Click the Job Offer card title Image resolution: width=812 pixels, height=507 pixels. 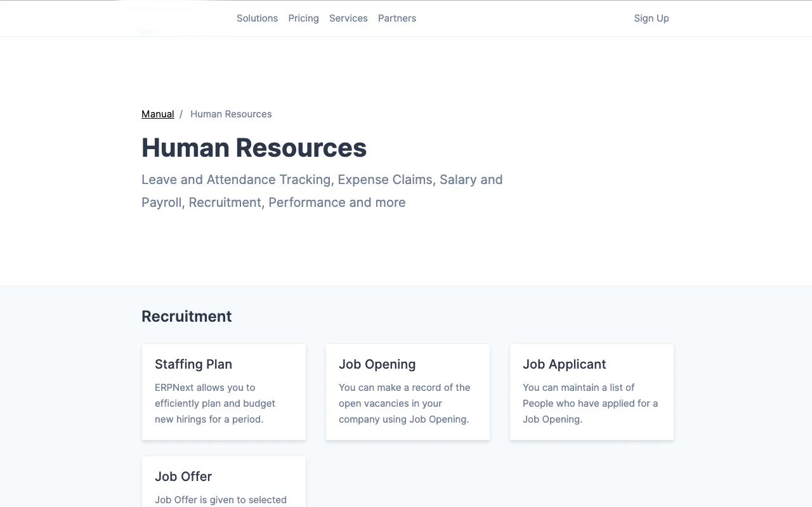(x=183, y=477)
